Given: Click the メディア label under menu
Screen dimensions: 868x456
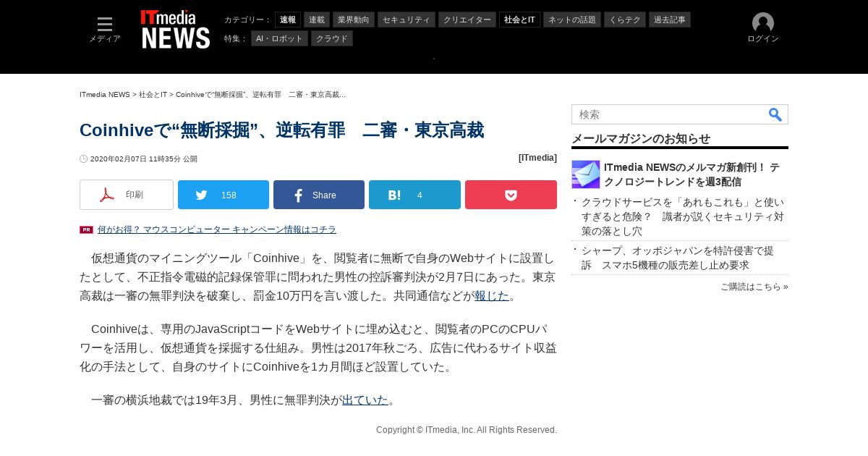Looking at the screenshot, I should point(105,39).
